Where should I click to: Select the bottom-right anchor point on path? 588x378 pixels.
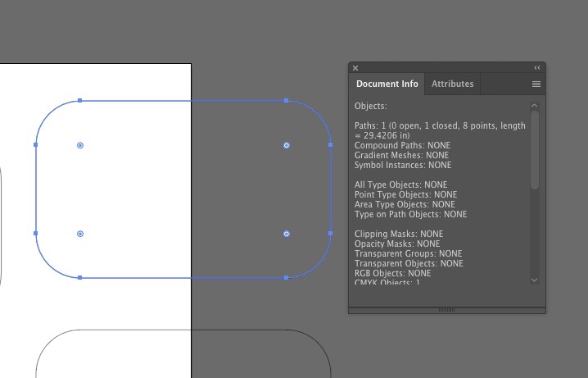287,278
